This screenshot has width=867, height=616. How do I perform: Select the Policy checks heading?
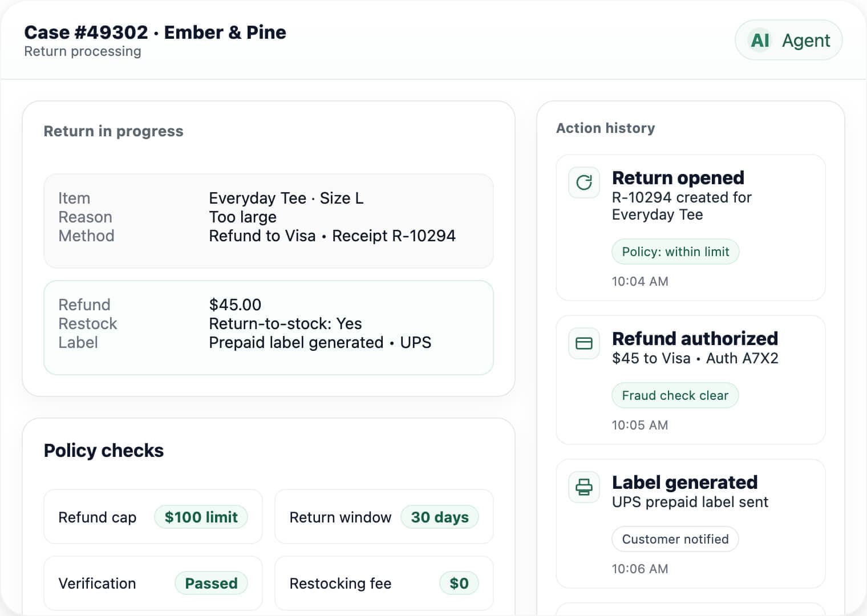click(x=103, y=450)
